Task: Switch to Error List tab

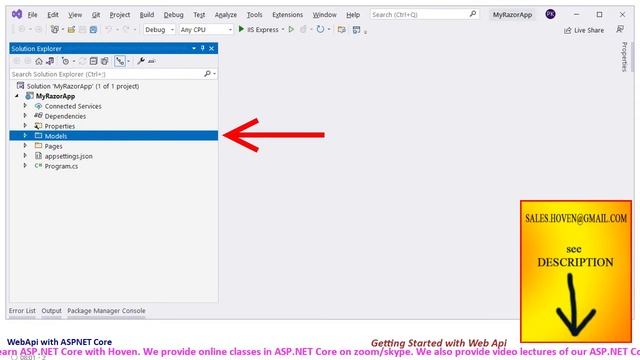Action: click(x=22, y=311)
